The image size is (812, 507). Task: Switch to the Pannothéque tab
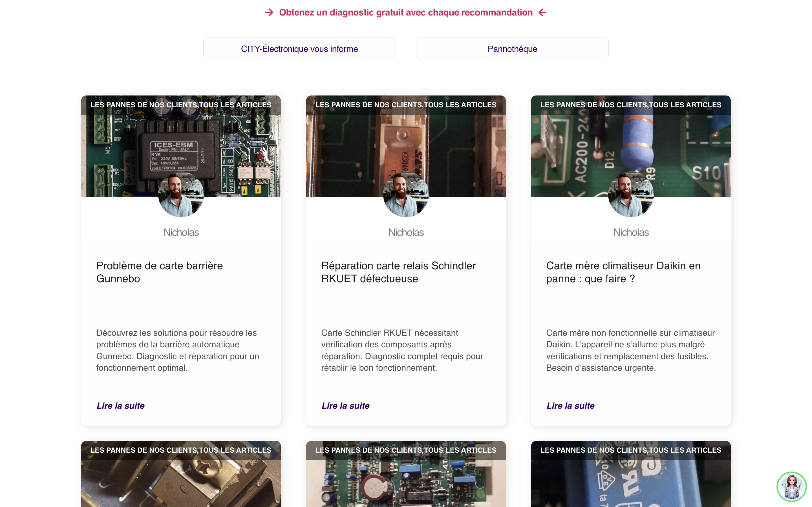click(512, 49)
